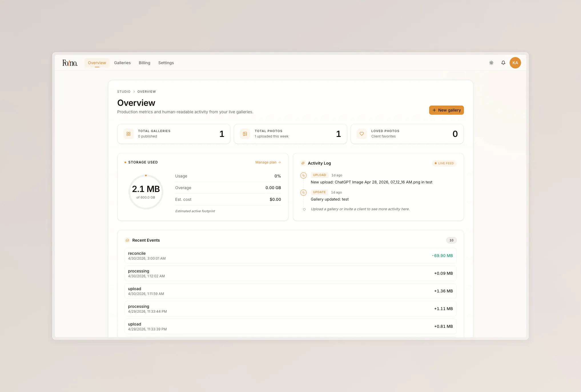Click the +0.81 MB value

coord(443,326)
